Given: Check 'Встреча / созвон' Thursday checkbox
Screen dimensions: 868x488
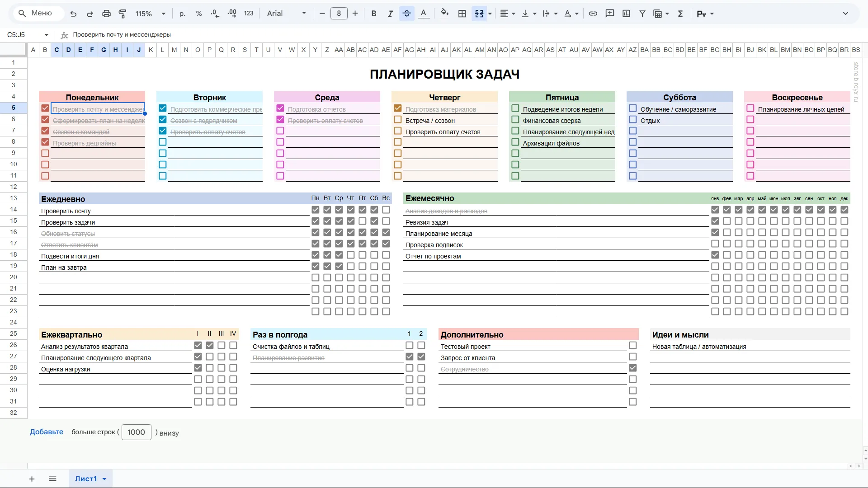Looking at the screenshot, I should pos(398,120).
